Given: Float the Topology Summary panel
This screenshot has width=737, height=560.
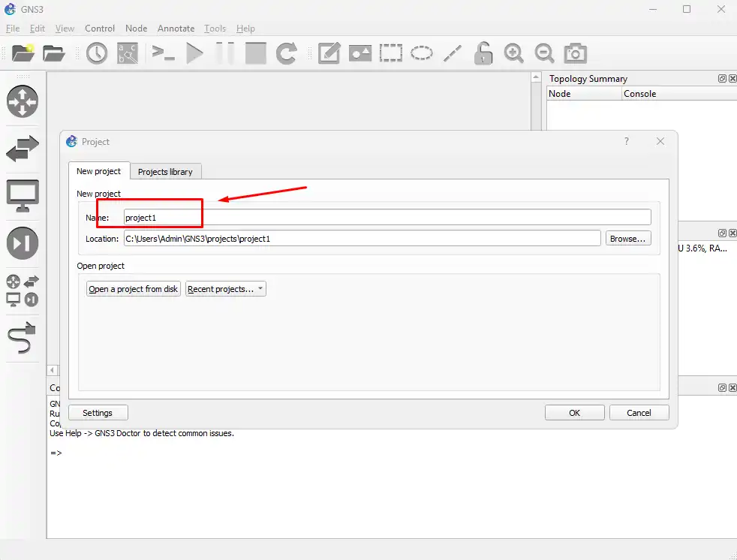Looking at the screenshot, I should [723, 79].
